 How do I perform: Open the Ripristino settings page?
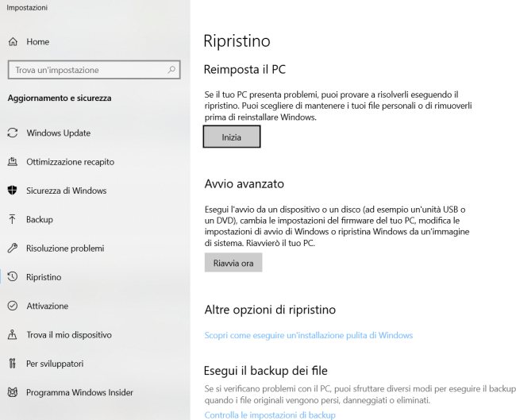44,277
